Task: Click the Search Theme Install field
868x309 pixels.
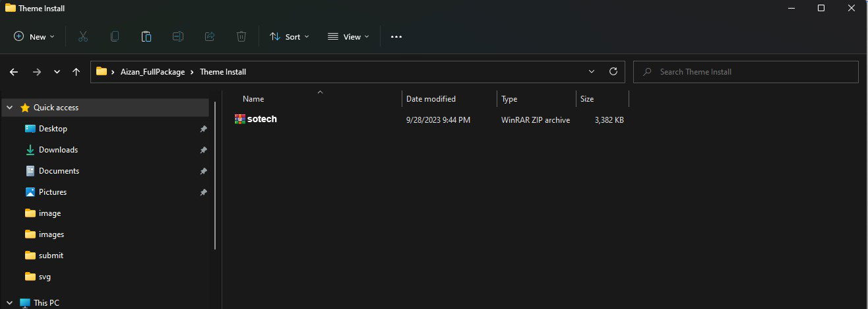Action: click(x=745, y=72)
